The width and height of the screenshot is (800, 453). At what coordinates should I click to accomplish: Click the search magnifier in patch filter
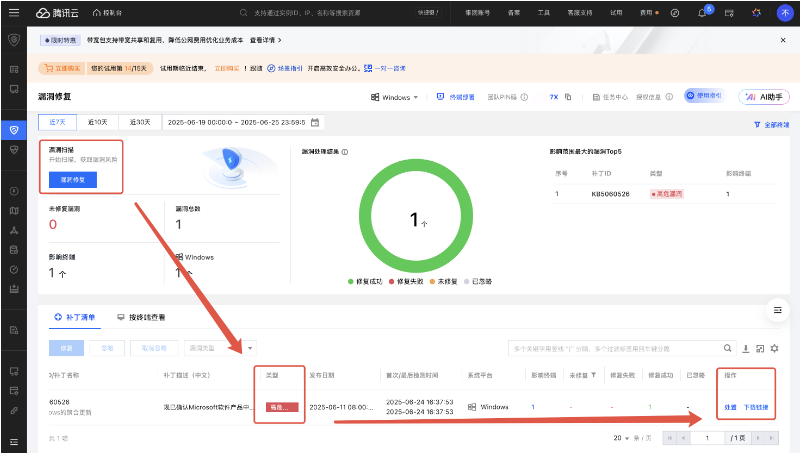click(x=727, y=348)
